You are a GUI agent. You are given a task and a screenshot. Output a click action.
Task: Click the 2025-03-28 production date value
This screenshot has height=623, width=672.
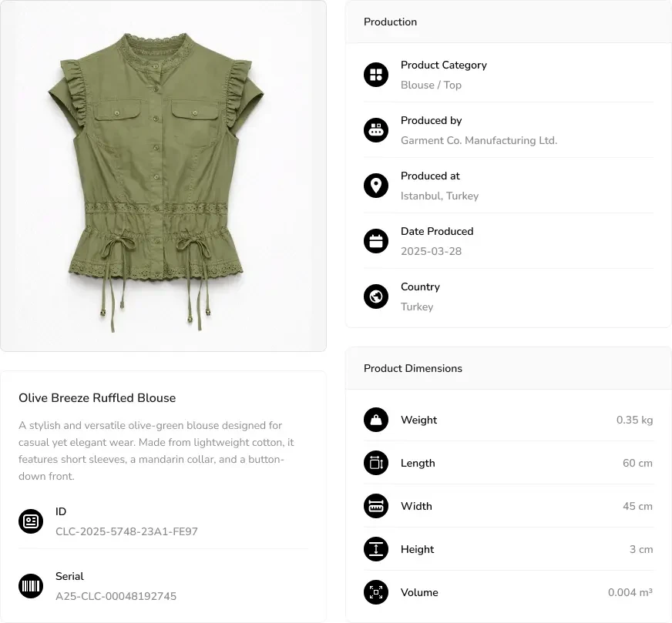point(431,251)
